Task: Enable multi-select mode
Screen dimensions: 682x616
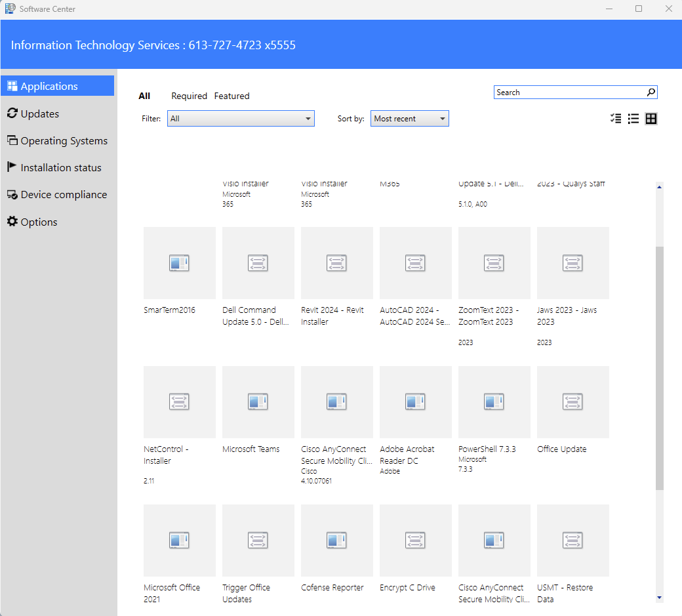Action: click(x=615, y=119)
